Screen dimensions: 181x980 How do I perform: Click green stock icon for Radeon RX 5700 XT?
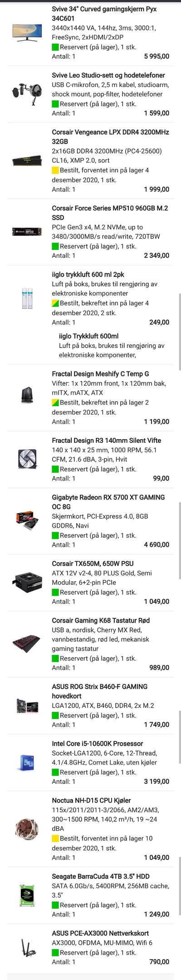pyautogui.click(x=55, y=535)
